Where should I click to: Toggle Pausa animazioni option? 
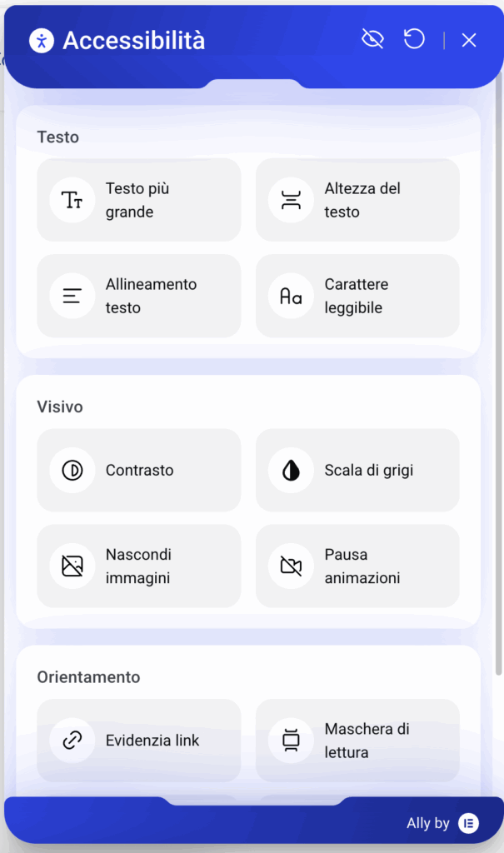click(x=357, y=566)
